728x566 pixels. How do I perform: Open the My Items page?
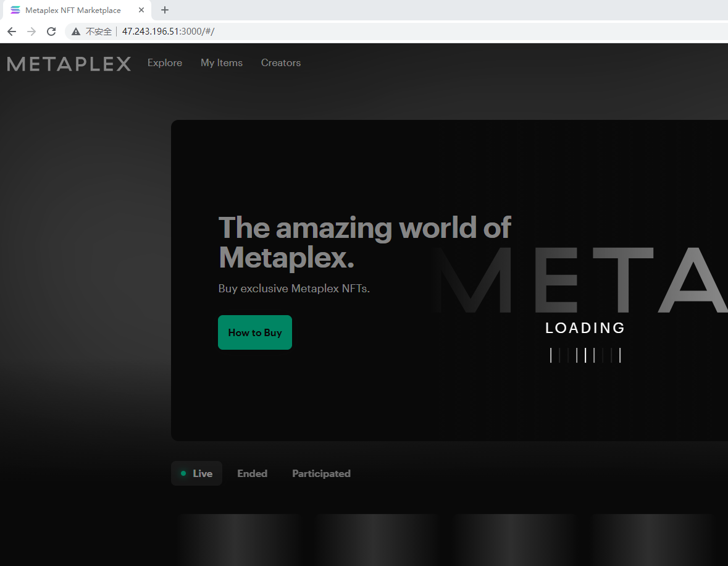(x=222, y=62)
